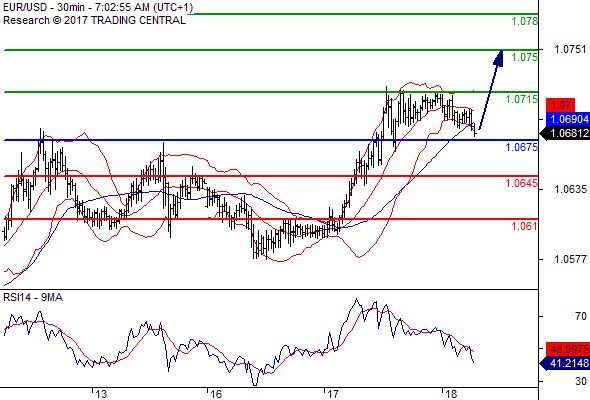Click the 1.0635 price axis value
The image size is (590, 400).
click(570, 189)
